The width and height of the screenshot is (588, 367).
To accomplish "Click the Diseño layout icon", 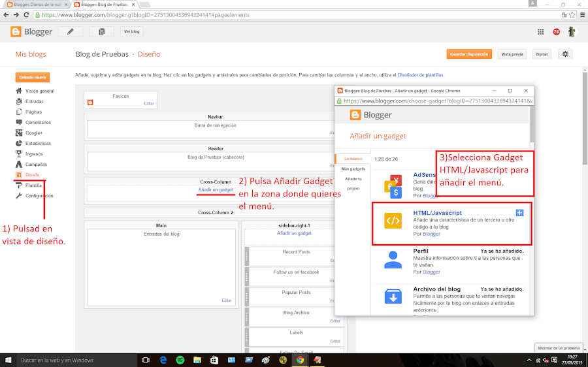I will [19, 175].
